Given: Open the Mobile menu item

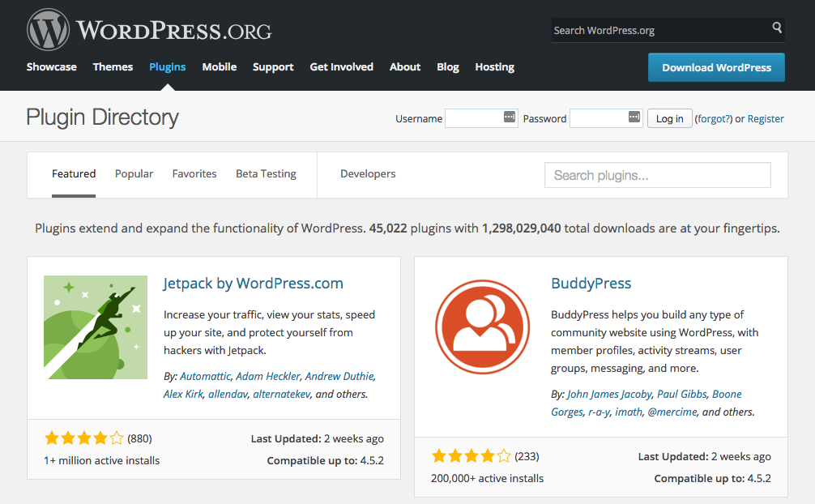Looking at the screenshot, I should tap(220, 66).
